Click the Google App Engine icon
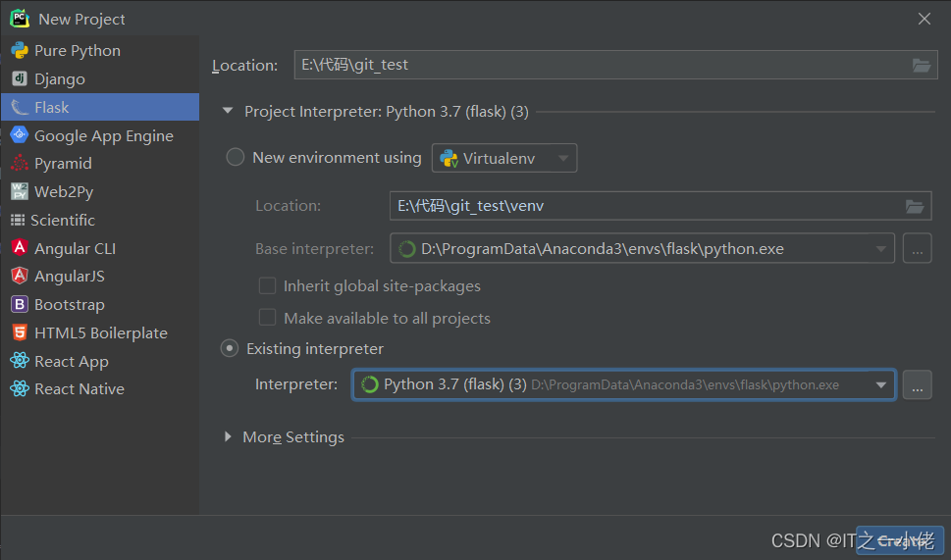The image size is (951, 560). click(x=19, y=135)
